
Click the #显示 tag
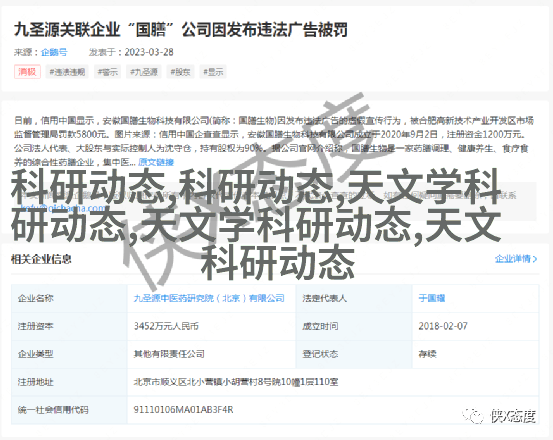point(213,72)
